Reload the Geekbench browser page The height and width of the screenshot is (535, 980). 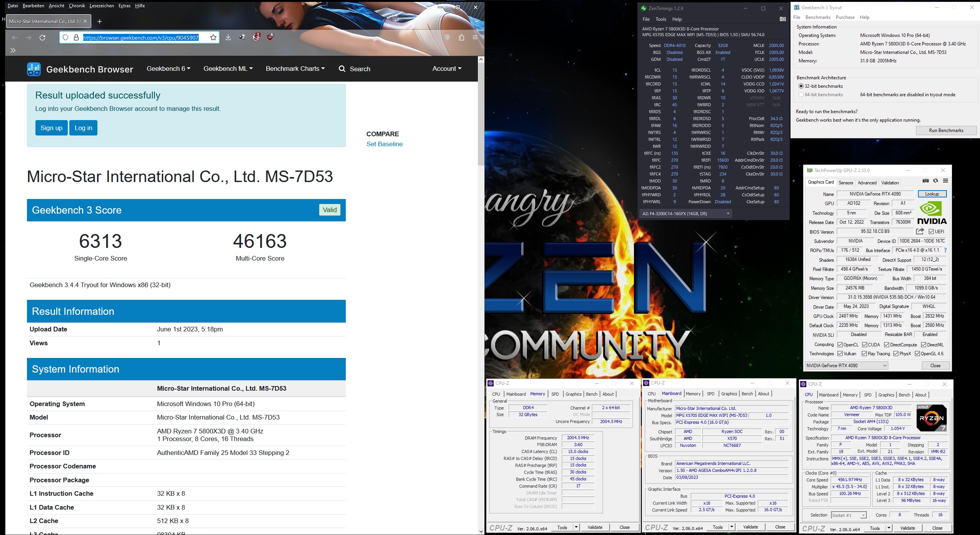point(42,37)
